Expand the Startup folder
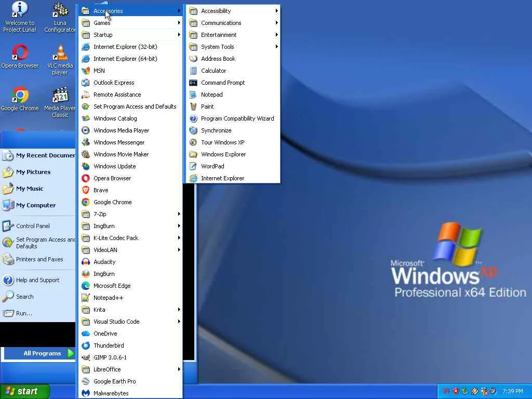532x399 pixels. [x=130, y=35]
